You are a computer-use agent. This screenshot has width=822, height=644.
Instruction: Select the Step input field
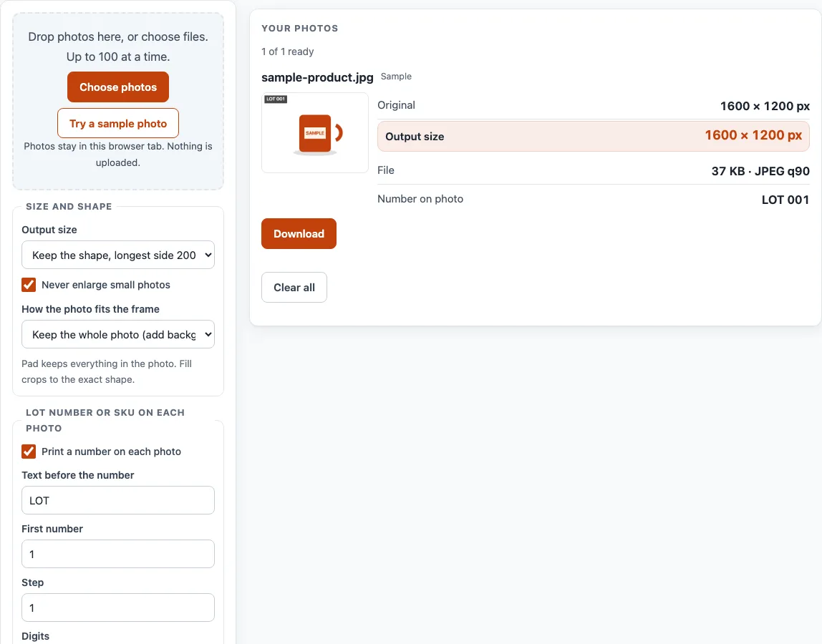[x=118, y=608]
